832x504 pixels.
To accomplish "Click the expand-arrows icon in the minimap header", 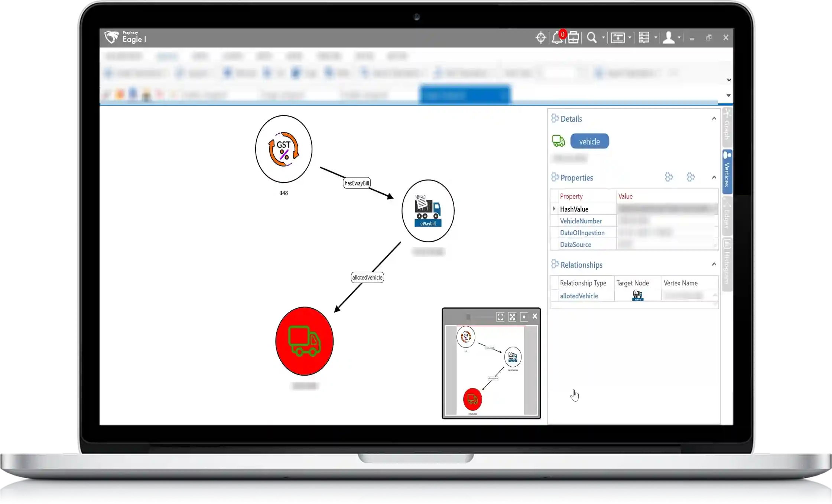I will point(513,317).
